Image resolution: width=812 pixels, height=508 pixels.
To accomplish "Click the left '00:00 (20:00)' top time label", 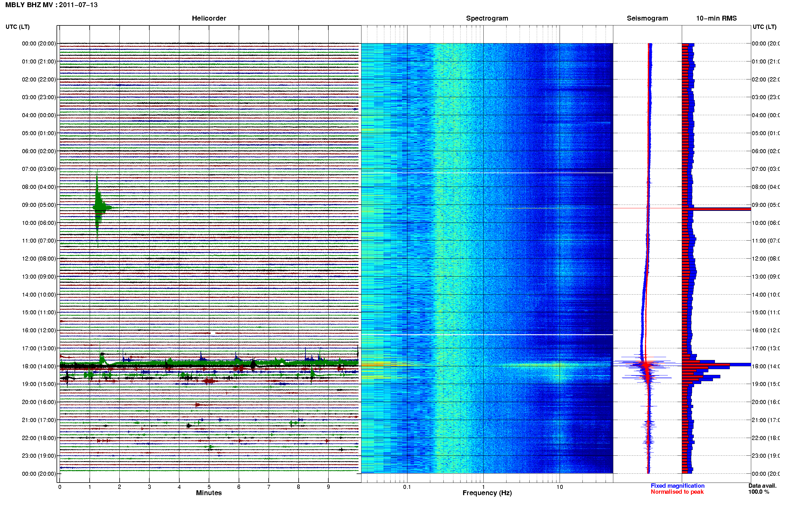I will (39, 43).
